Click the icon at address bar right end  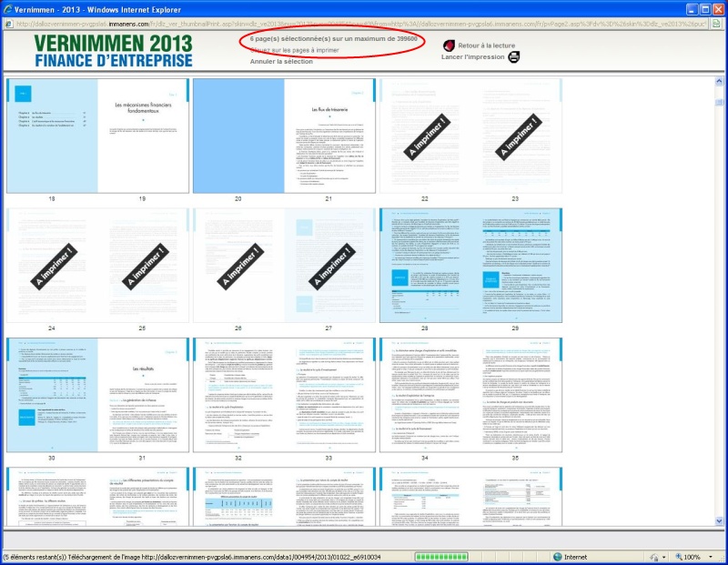coord(716,24)
